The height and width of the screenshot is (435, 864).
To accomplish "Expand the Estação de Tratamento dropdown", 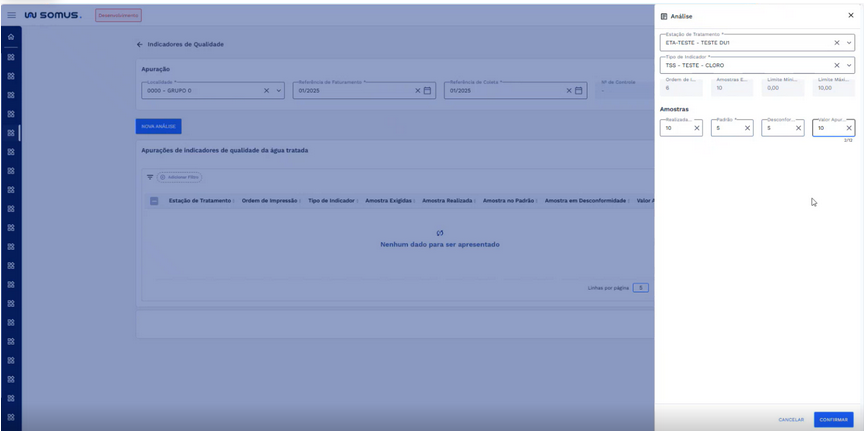I will pyautogui.click(x=849, y=43).
